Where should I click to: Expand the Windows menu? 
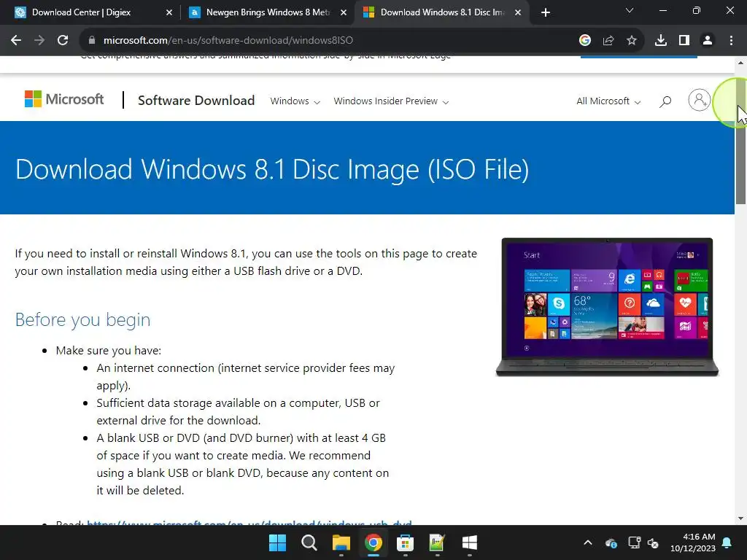295,101
